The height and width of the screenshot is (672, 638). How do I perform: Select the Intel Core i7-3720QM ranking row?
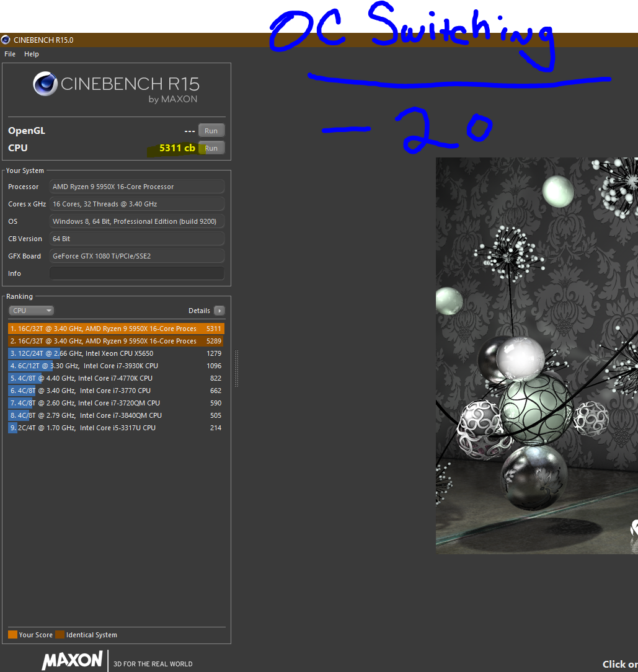(x=116, y=404)
